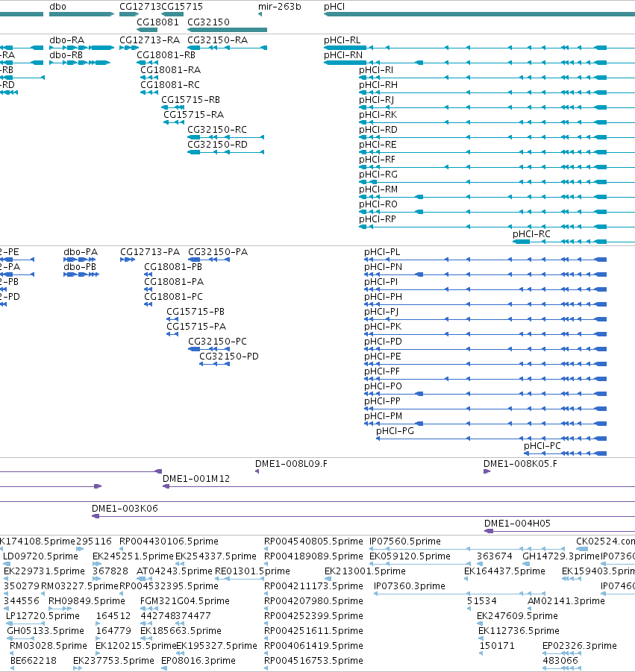635x672 pixels.
Task: Click EST RE01301.5prime
Action: point(252,571)
